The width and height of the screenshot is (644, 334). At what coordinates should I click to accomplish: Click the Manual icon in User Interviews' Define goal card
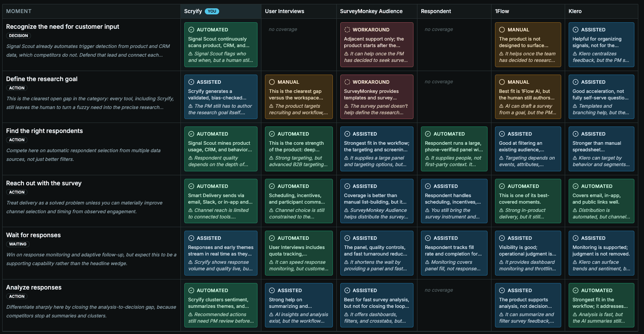click(x=272, y=82)
